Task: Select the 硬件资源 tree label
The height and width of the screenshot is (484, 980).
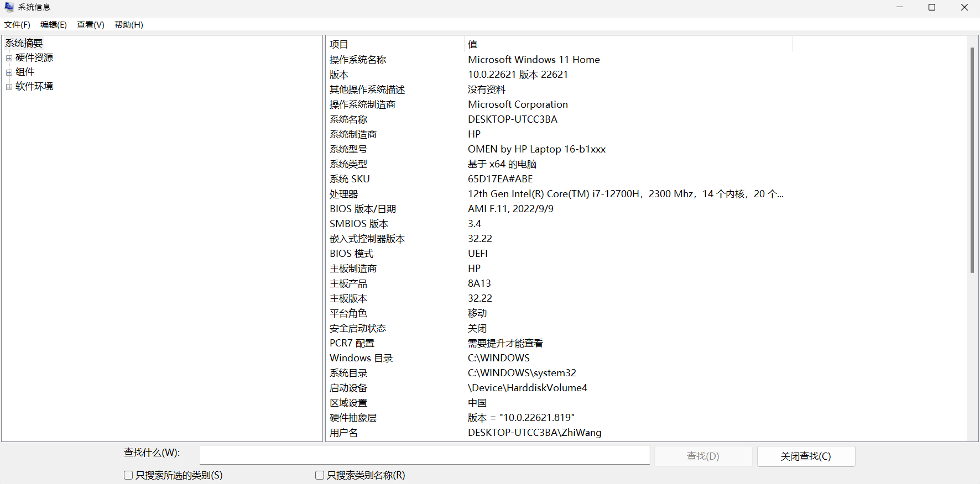Action: click(x=34, y=57)
